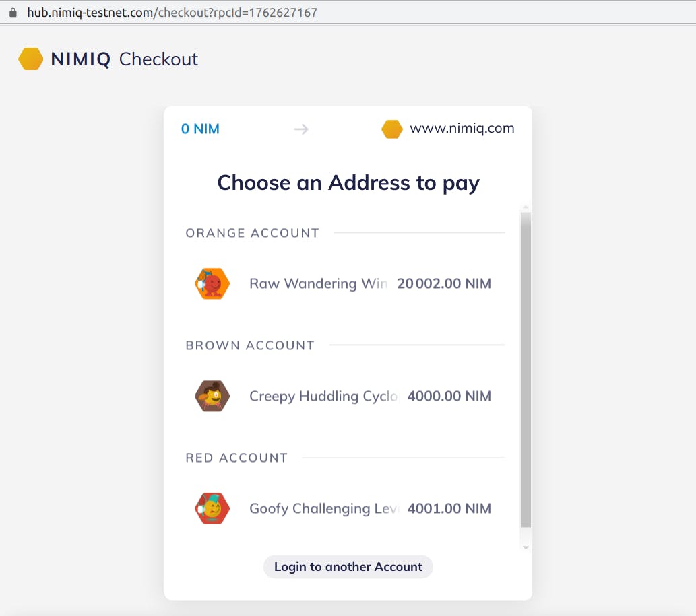The image size is (696, 616).
Task: Click the brown account identicon avatar
Action: tap(212, 396)
